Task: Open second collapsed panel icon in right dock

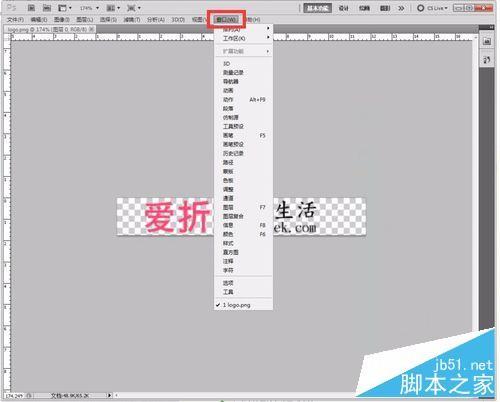Action: click(487, 60)
